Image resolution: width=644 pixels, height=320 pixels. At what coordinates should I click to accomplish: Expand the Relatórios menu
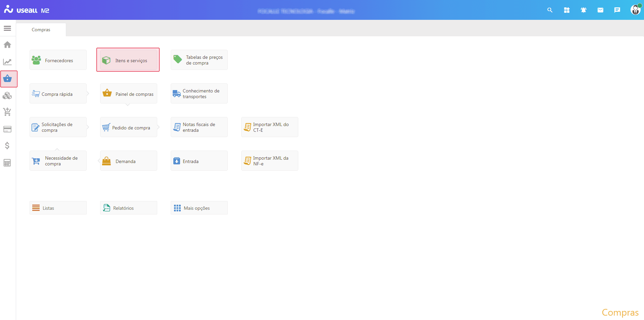pos(129,208)
